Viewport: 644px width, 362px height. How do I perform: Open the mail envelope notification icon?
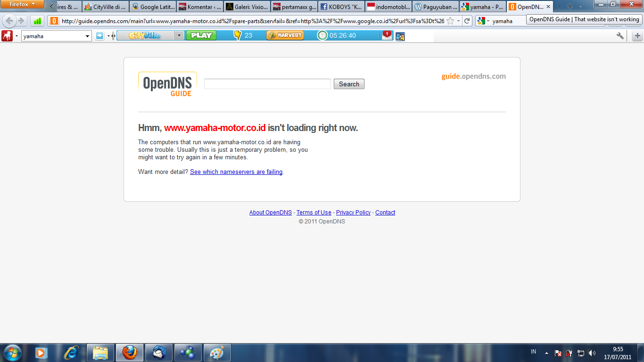click(x=387, y=35)
